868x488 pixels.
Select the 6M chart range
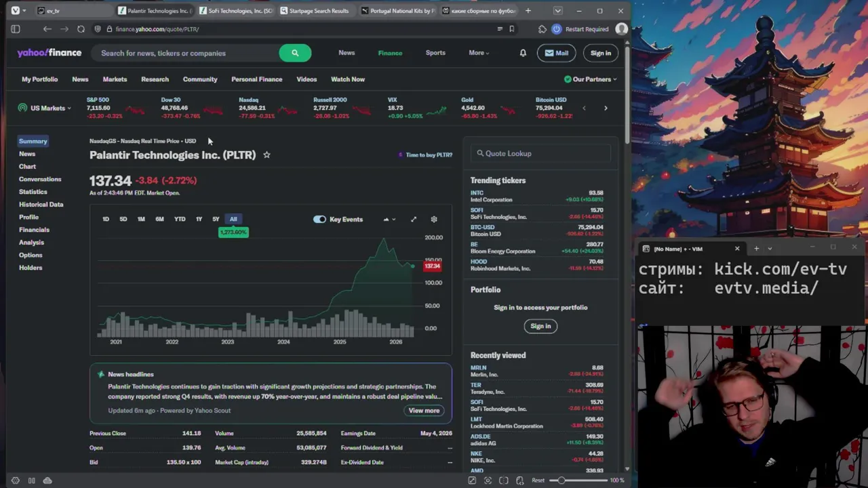159,219
